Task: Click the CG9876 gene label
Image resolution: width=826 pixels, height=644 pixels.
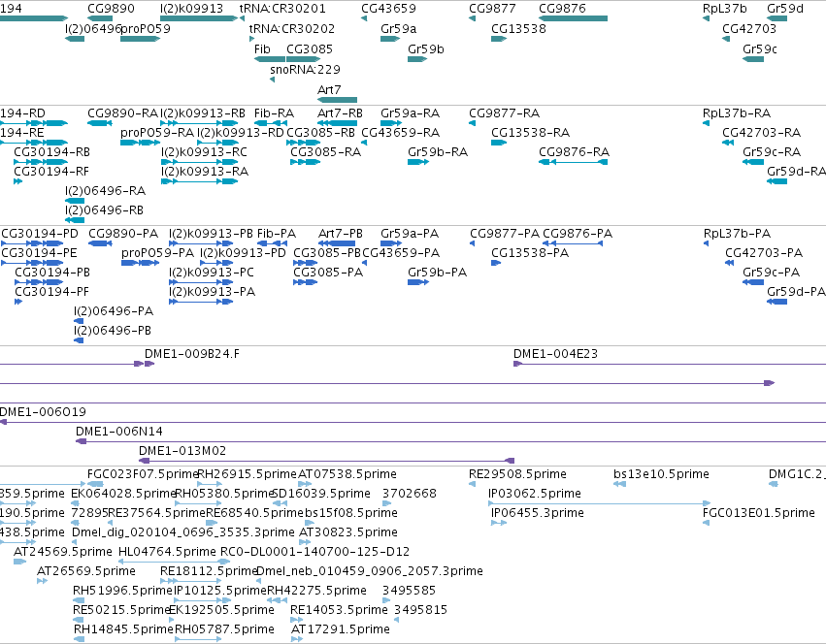Action: point(562,9)
